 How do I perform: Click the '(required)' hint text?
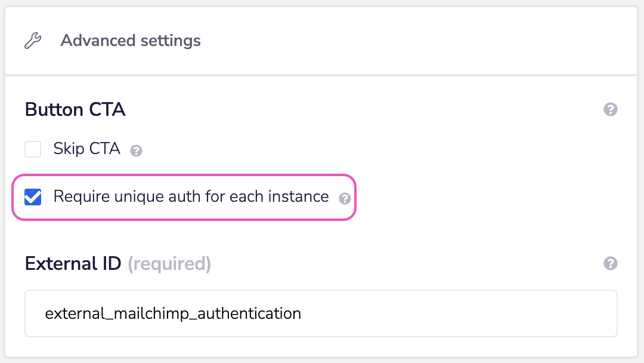pyautogui.click(x=169, y=263)
